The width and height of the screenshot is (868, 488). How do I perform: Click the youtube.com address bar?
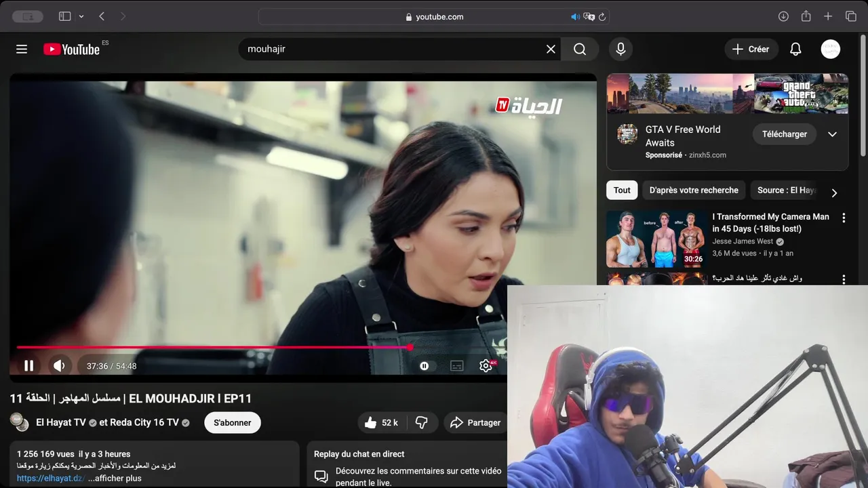click(434, 17)
